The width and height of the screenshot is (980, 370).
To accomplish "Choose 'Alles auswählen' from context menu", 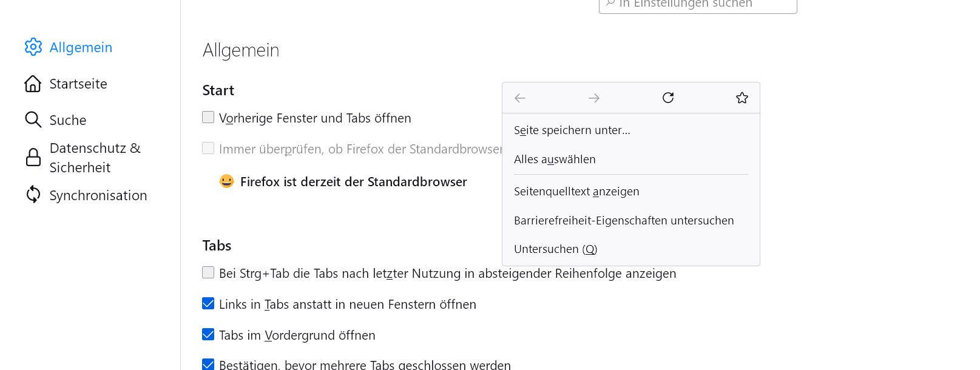I will (x=555, y=160).
